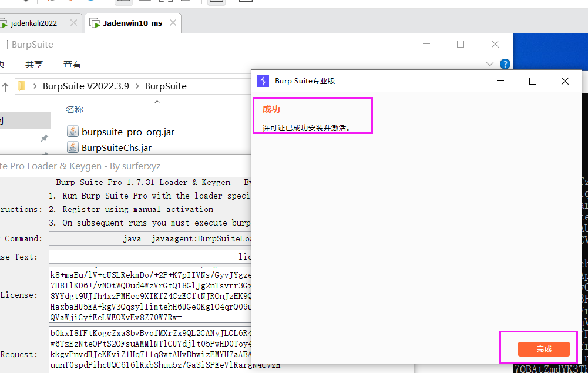Close the Burp Suite专业版 dialog
Screen dimensions: 588x373
565,81
